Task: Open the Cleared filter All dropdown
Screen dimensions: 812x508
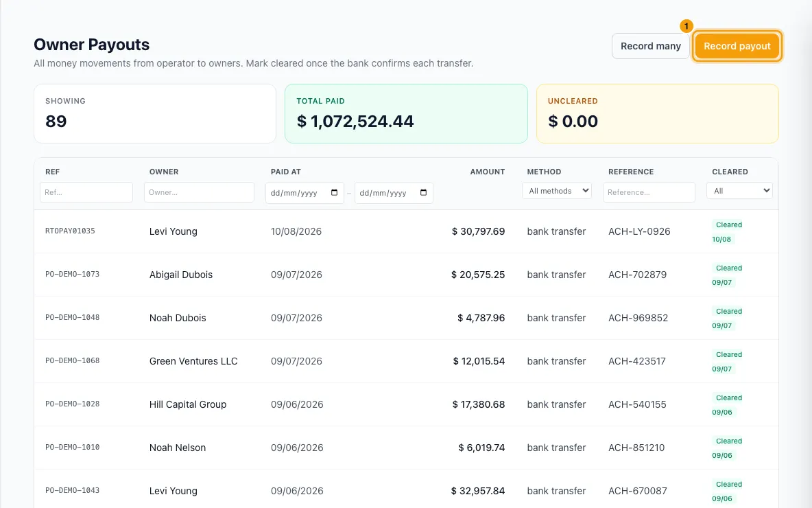Action: pos(739,191)
